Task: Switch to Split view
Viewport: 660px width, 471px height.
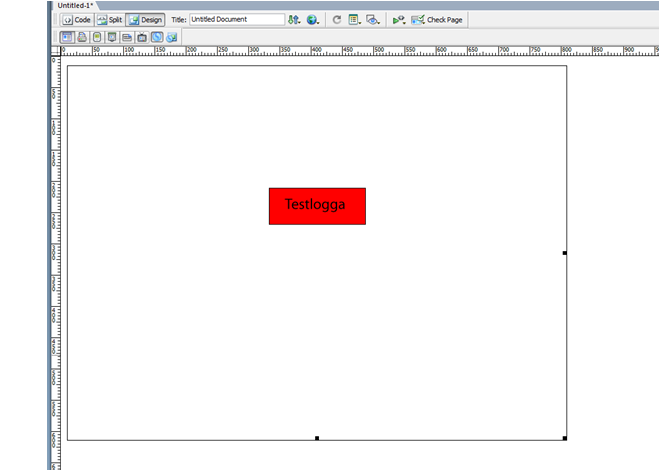Action: tap(110, 20)
